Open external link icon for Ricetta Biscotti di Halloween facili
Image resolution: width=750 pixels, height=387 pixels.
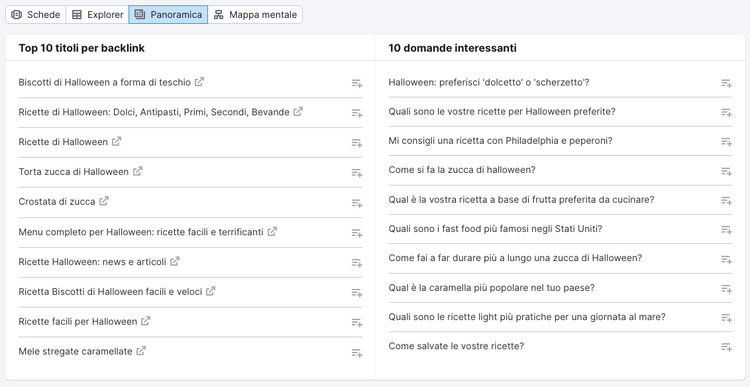click(x=210, y=291)
